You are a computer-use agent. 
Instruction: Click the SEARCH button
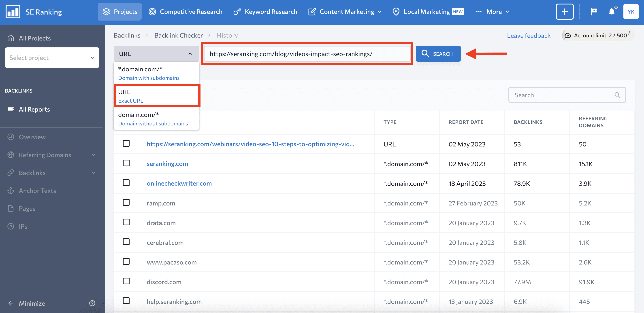[x=438, y=54]
